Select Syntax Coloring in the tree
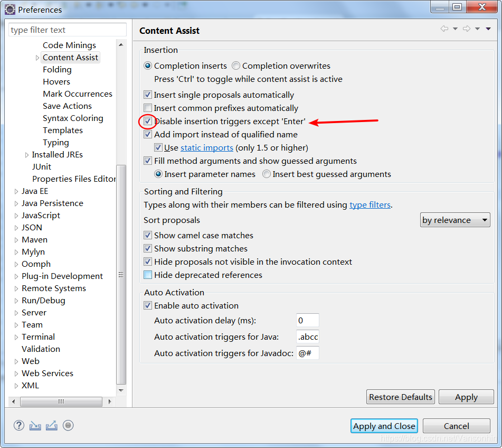 click(x=73, y=118)
